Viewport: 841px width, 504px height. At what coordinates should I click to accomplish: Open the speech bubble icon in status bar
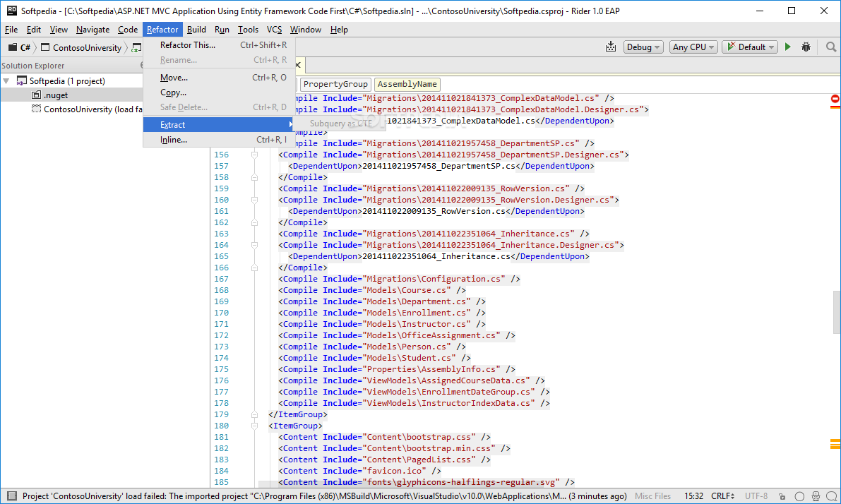pyautogui.click(x=831, y=496)
